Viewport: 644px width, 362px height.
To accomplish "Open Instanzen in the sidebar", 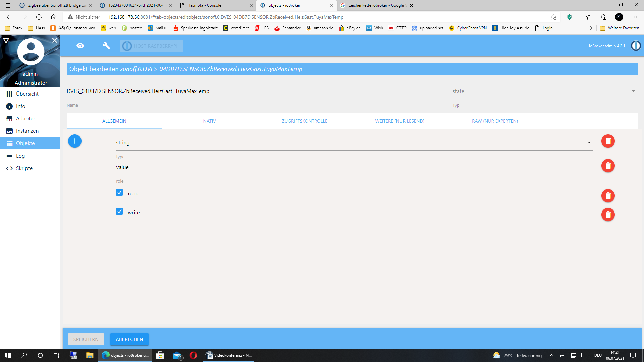I will [27, 131].
